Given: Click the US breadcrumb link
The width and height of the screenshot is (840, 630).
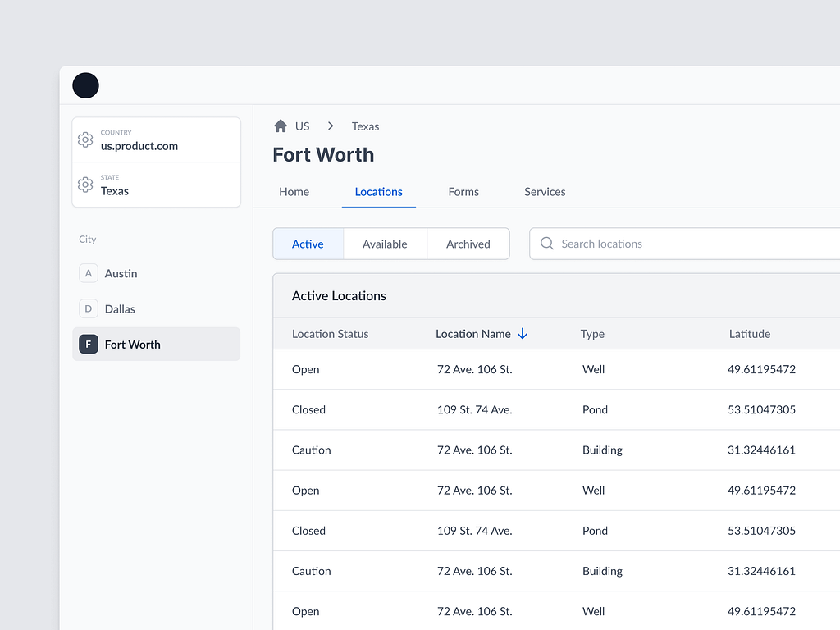Looking at the screenshot, I should (302, 126).
